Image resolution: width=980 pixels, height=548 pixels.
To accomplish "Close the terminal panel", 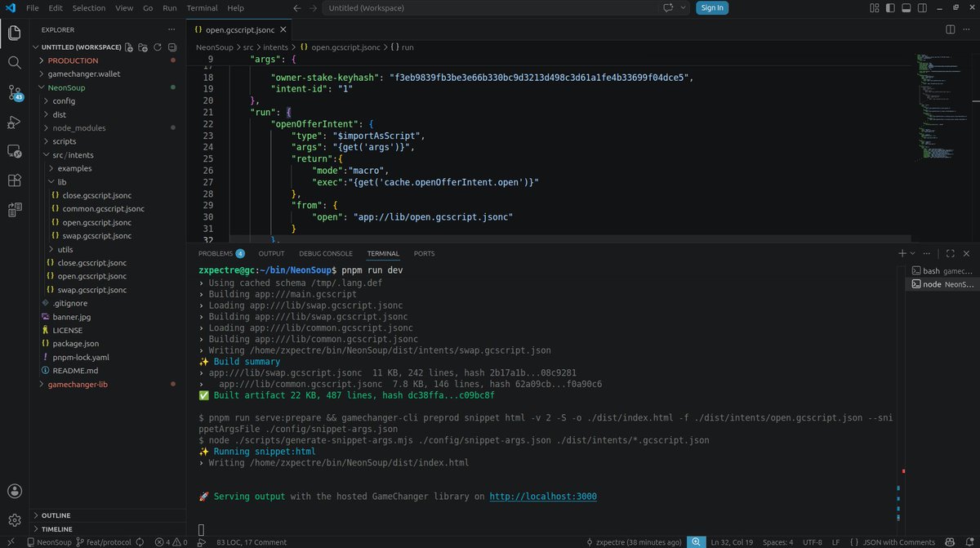I will click(x=968, y=254).
